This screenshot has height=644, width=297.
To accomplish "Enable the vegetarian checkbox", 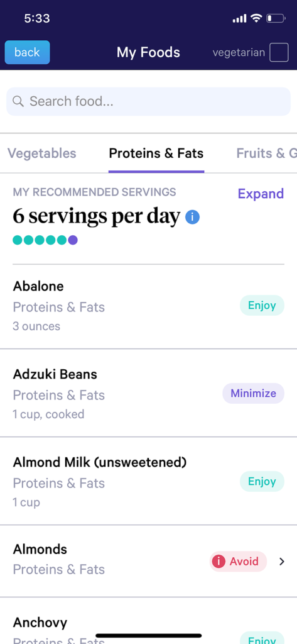I will pos(279,53).
